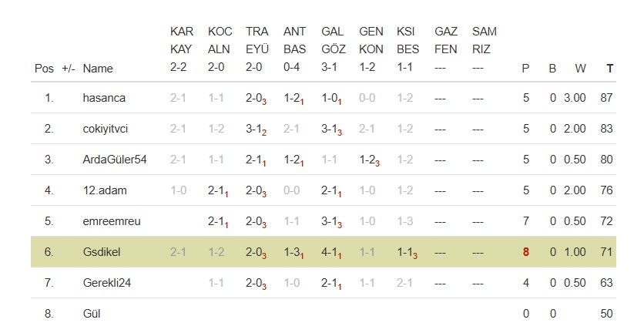Viewport: 644px width, 323px height.
Task: Click the W column header
Action: coord(580,68)
